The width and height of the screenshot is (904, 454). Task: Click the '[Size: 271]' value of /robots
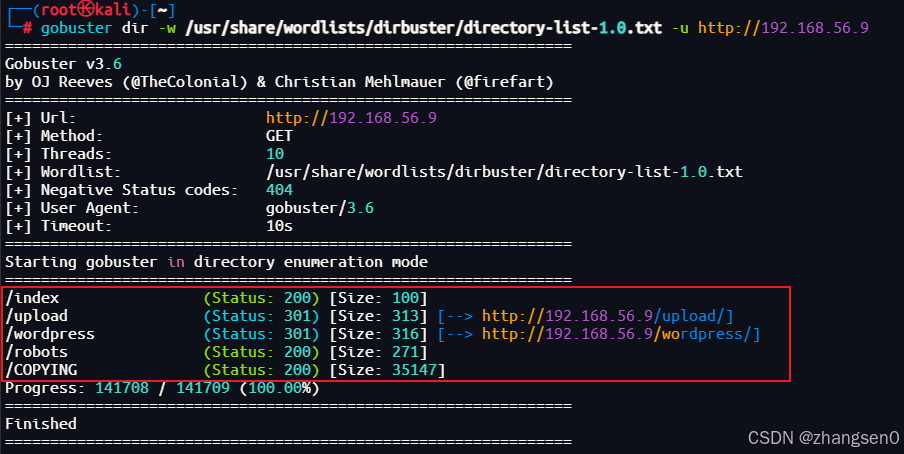pyautogui.click(x=378, y=352)
